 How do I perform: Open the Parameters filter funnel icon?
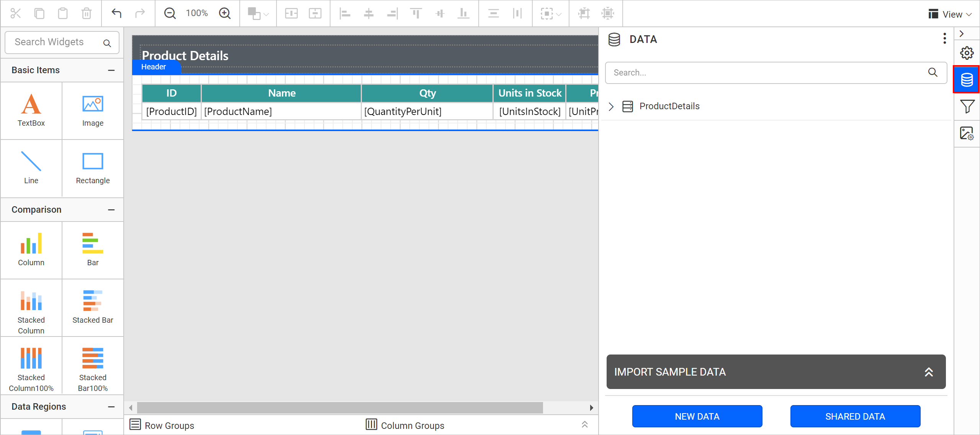(x=967, y=107)
